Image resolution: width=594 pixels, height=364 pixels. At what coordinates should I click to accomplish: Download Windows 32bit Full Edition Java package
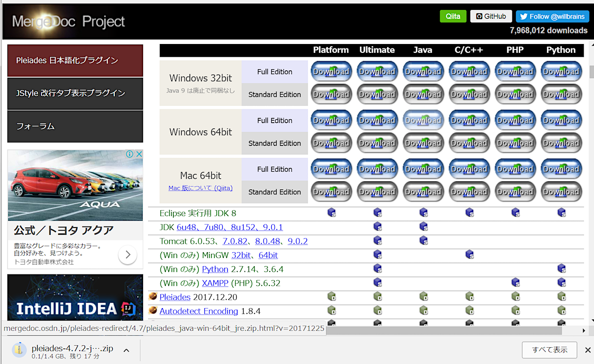(423, 72)
